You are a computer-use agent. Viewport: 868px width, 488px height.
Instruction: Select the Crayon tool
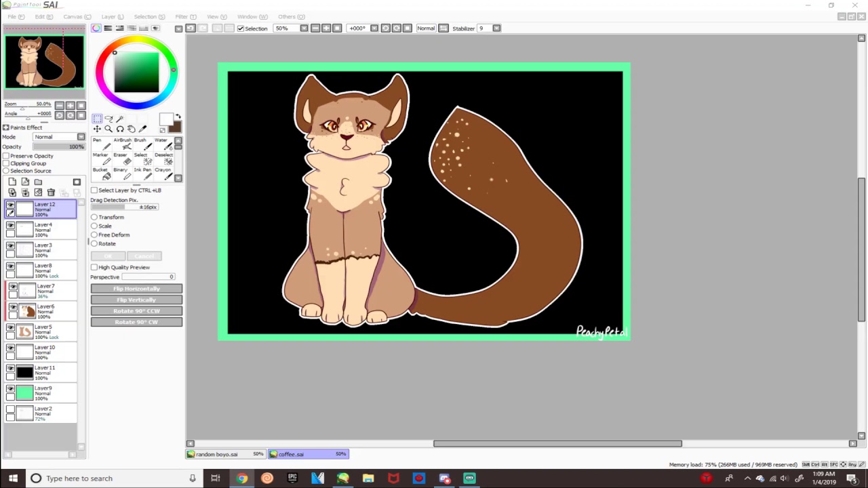[164, 174]
